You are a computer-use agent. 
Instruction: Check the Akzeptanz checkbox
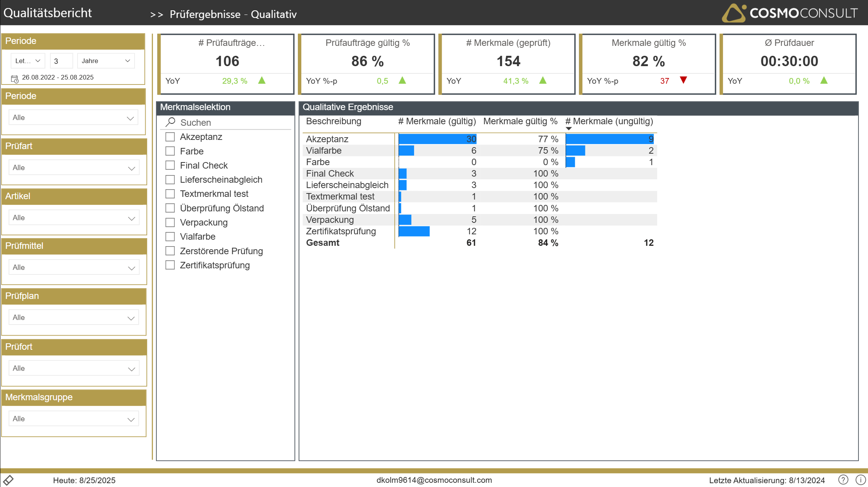click(x=170, y=137)
